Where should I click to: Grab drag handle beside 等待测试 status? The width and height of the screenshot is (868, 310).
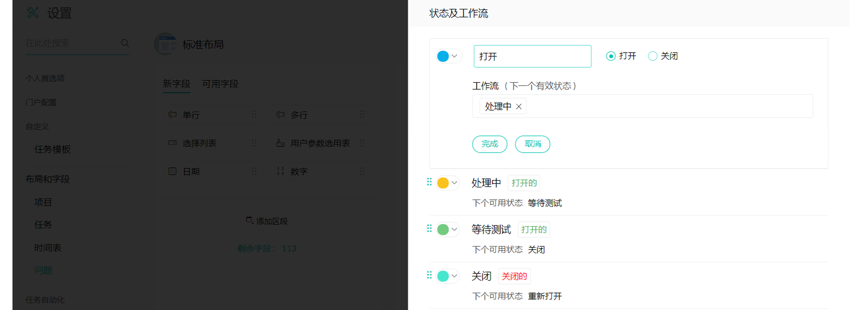pos(429,229)
